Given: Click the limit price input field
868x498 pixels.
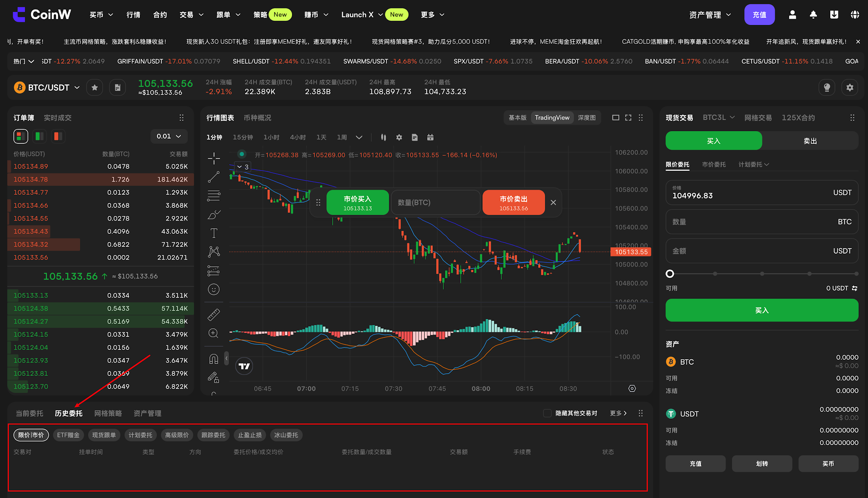Looking at the screenshot, I should coord(762,193).
